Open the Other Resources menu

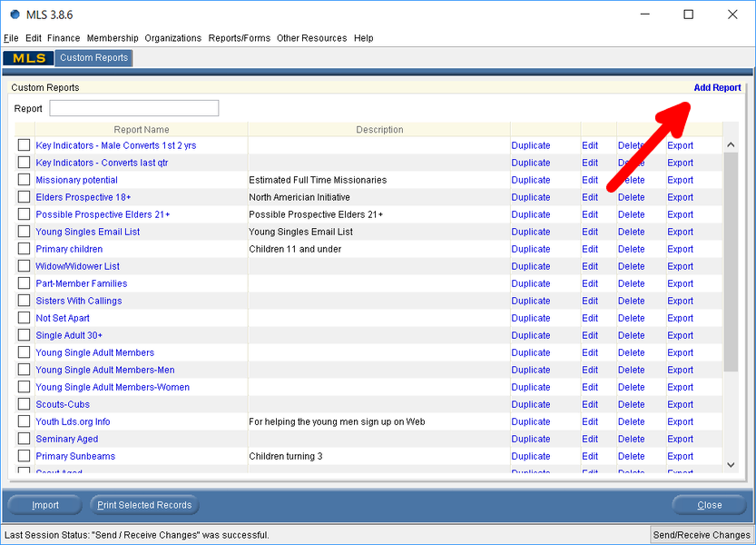311,38
